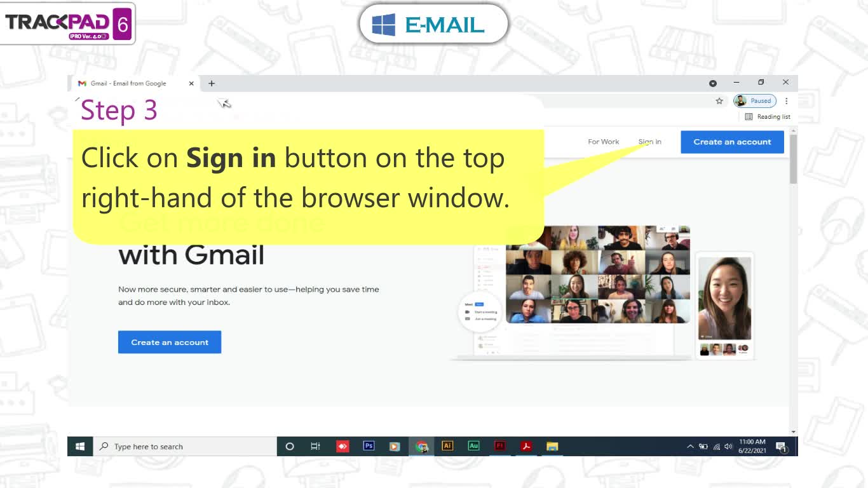Click the browser vertical scrollbar

point(793,159)
